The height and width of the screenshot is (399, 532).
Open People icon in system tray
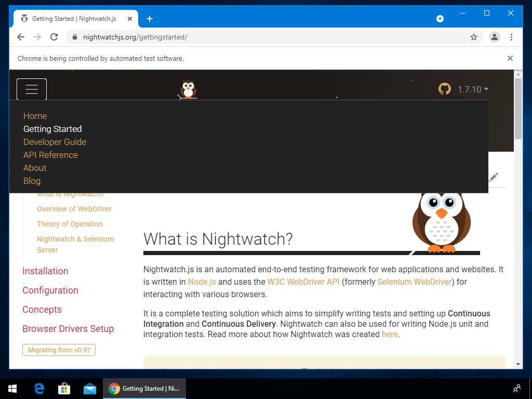(516, 389)
